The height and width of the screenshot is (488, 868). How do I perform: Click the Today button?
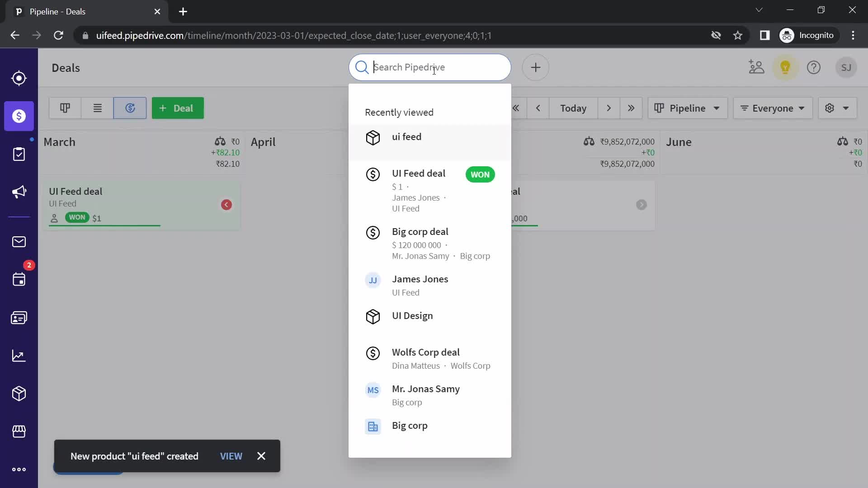(x=573, y=108)
